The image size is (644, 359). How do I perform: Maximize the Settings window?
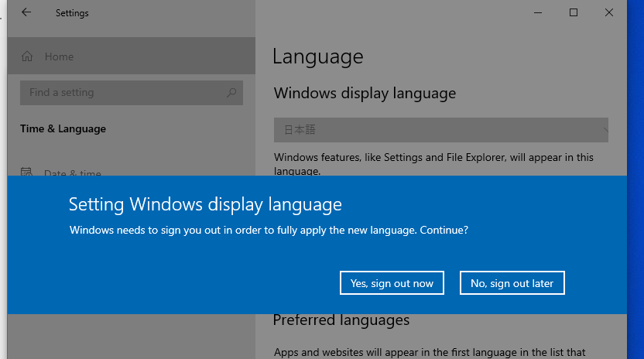coord(574,12)
